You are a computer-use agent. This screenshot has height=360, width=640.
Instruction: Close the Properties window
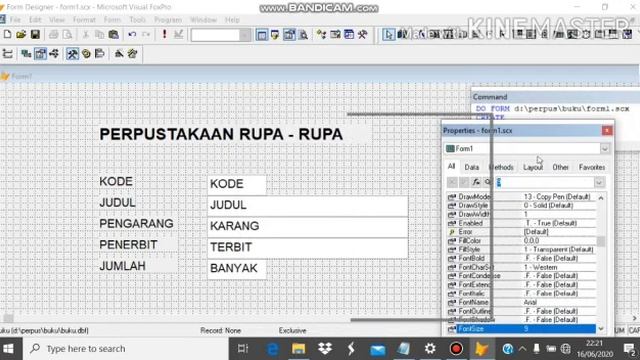607,131
